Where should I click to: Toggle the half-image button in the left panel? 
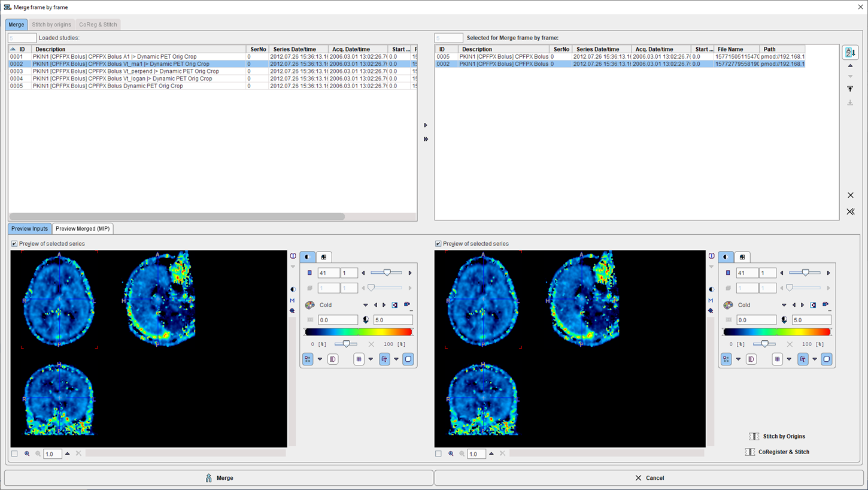[333, 359]
